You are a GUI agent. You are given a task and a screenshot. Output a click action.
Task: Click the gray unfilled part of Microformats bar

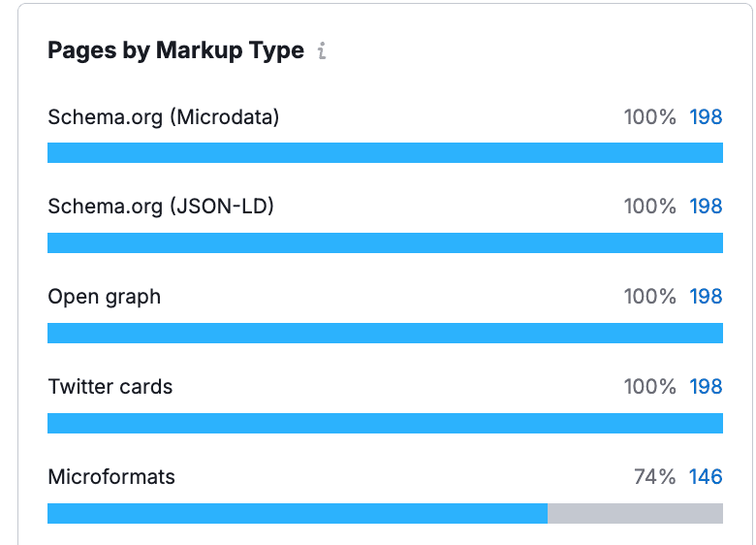click(x=635, y=513)
